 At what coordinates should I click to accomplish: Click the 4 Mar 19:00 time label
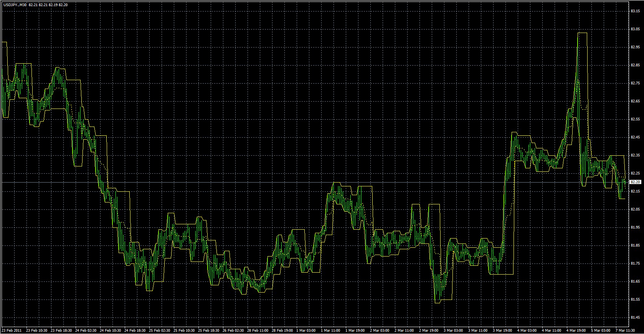[576, 330]
